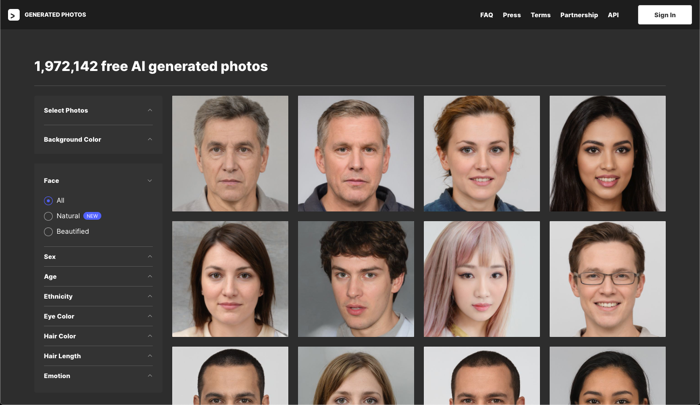The height and width of the screenshot is (405, 700).
Task: Click the NEW badge beside Natural
Action: (x=92, y=216)
